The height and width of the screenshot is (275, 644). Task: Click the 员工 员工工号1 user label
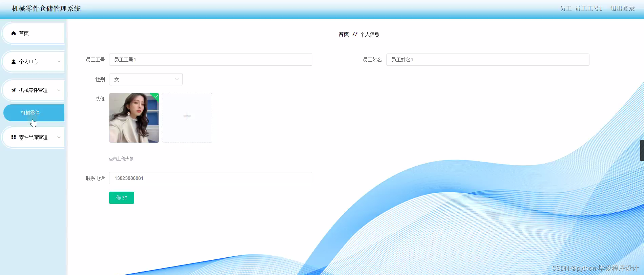tap(581, 8)
